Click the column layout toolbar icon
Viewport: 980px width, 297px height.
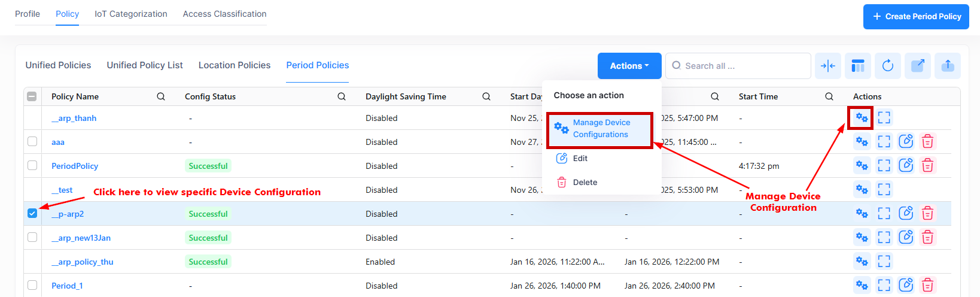coord(858,66)
